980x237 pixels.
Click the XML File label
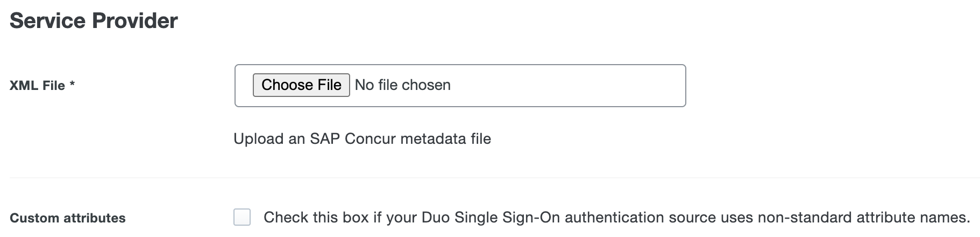click(37, 86)
